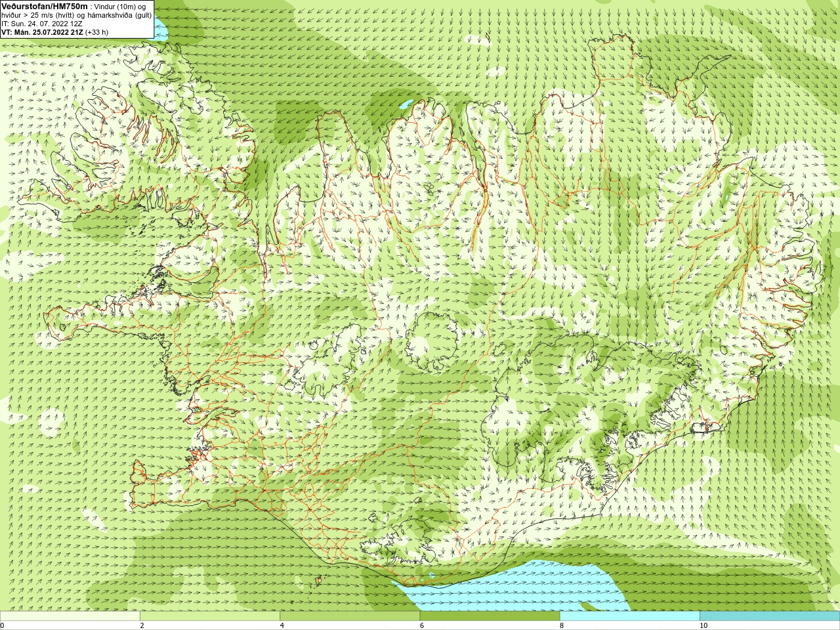
Task: Select the teal above-10 colorbar segment
Action: click(x=770, y=616)
